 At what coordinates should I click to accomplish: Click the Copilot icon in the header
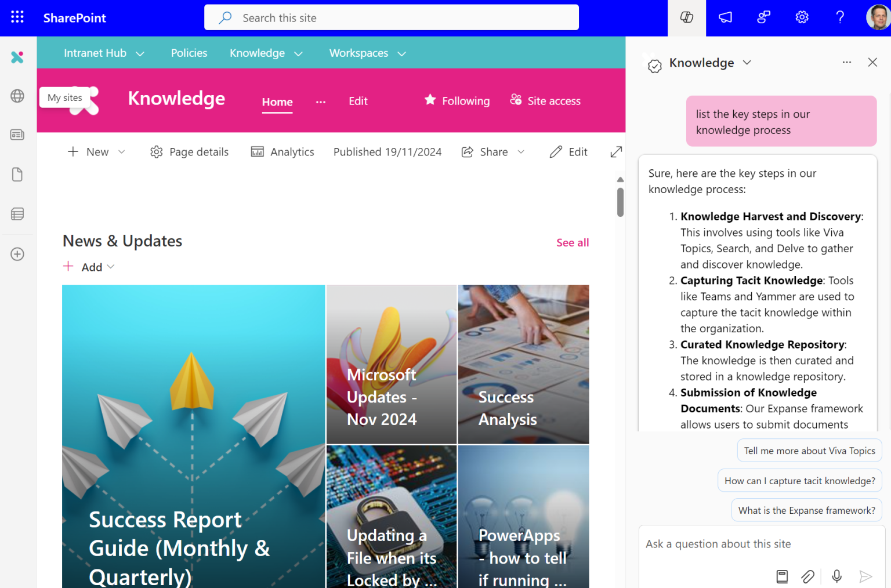coord(687,17)
